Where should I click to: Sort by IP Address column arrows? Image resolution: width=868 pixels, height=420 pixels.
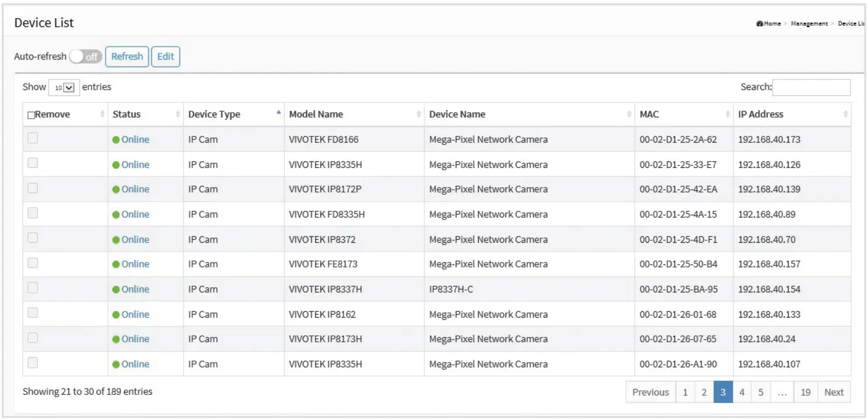845,115
